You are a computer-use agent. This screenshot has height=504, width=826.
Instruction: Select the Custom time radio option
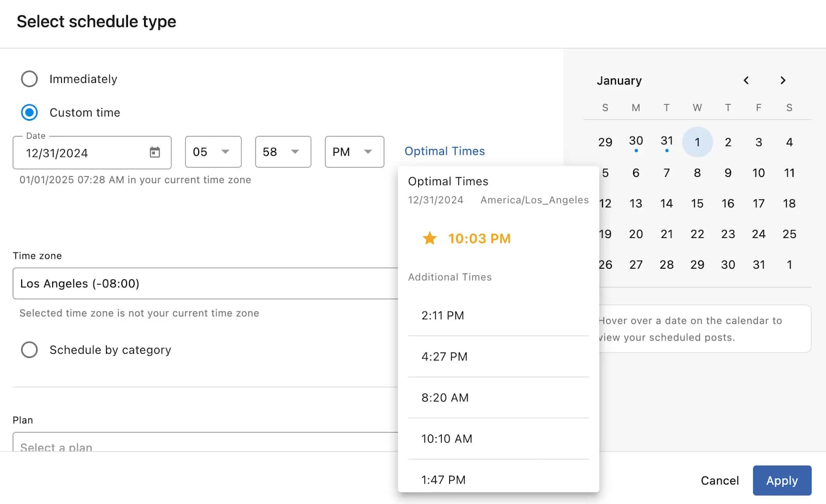[x=29, y=112]
